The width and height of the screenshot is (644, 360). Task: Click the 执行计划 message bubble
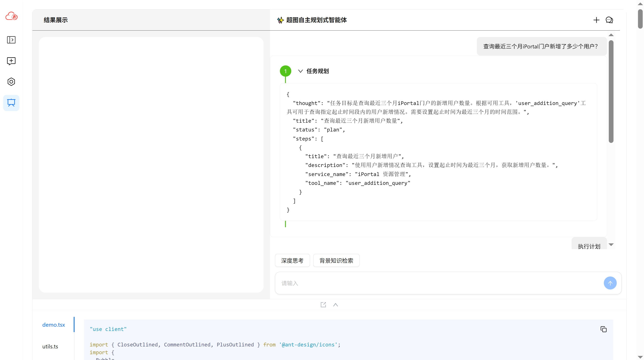(589, 246)
